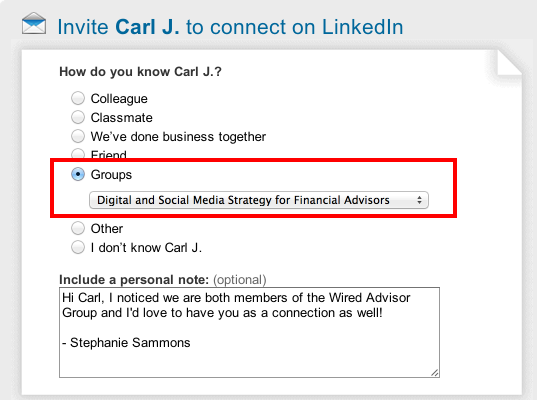Choose the Classmate radio button
The height and width of the screenshot is (400, 537).
pyautogui.click(x=78, y=117)
